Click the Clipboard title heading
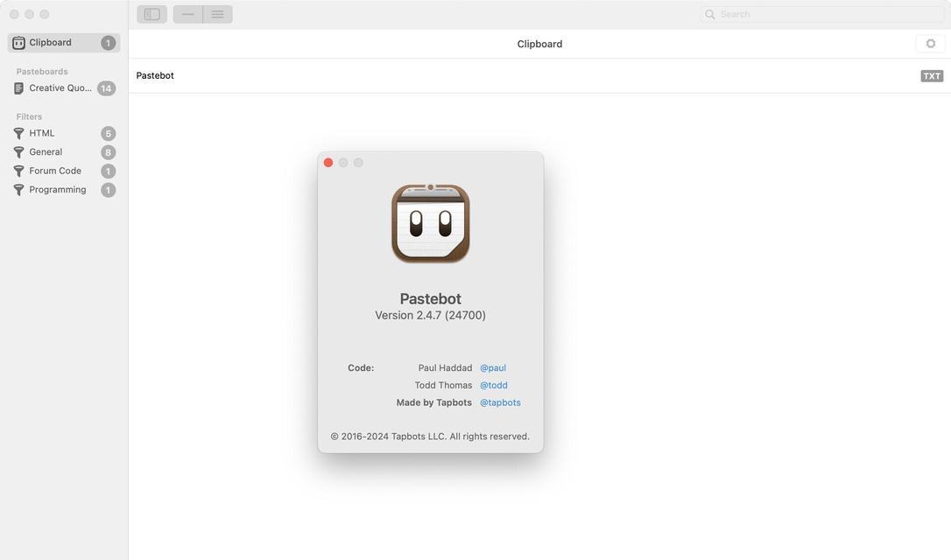 (x=539, y=44)
